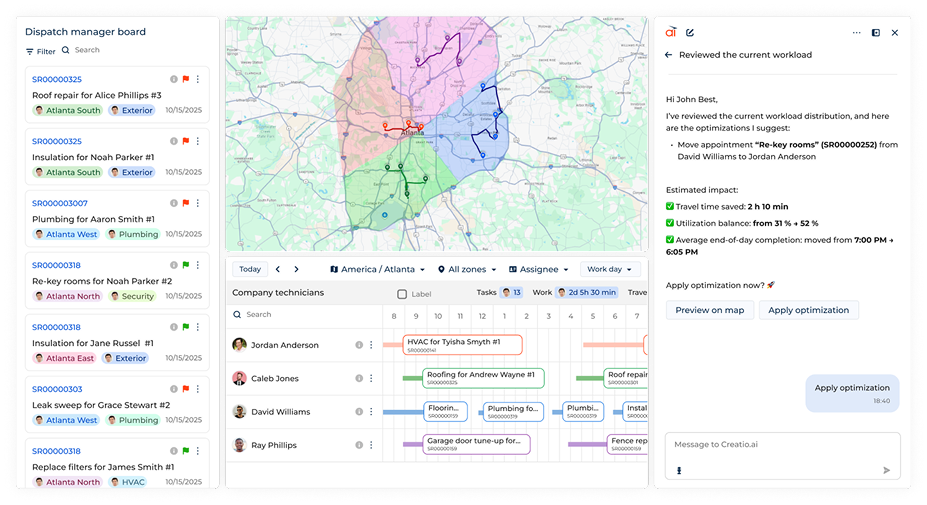Click the green flag on Re-key rooms card
This screenshot has height=505, width=927.
[x=185, y=265]
